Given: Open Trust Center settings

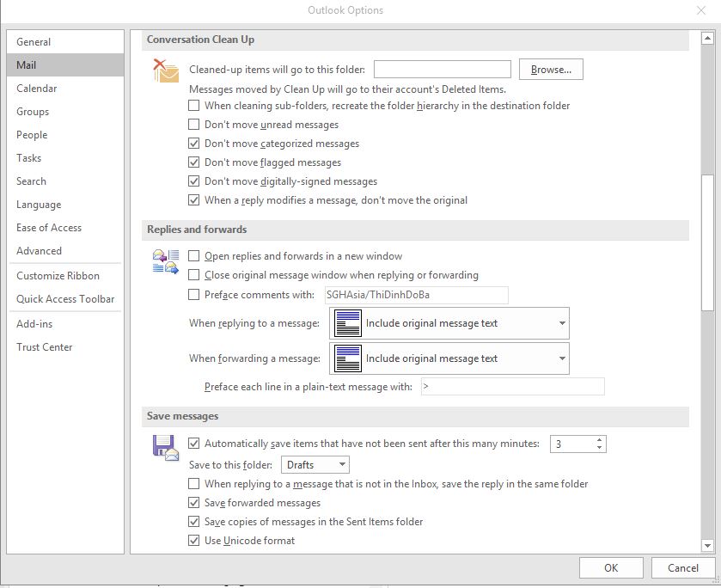Looking at the screenshot, I should [65, 347].
